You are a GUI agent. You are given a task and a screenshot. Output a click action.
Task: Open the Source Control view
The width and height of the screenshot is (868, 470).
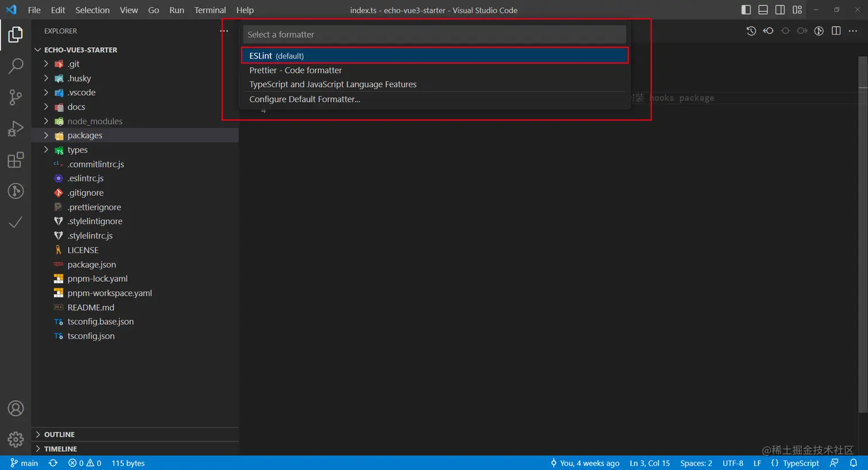pos(15,97)
